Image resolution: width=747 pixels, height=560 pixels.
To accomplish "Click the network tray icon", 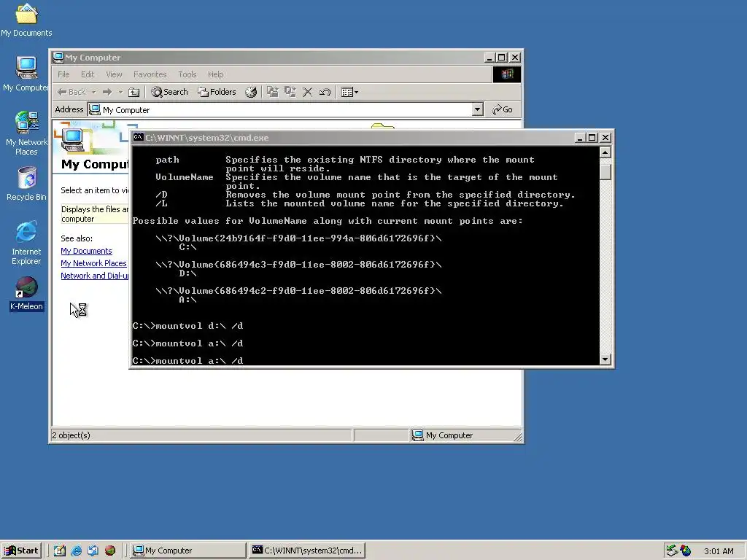I will click(672, 551).
